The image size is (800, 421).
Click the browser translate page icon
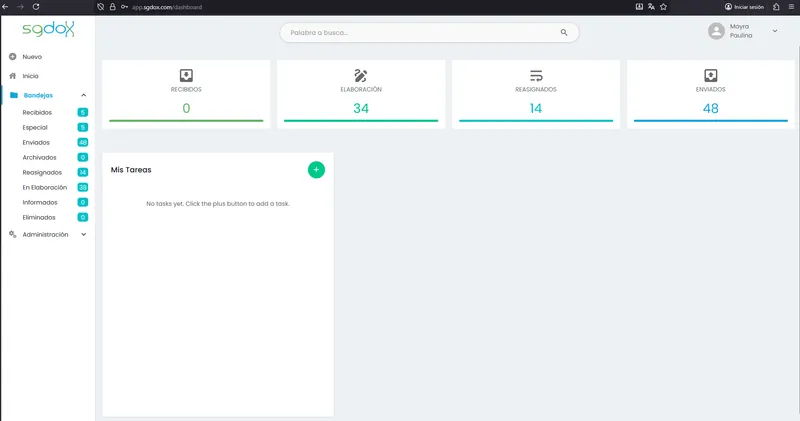coord(651,7)
